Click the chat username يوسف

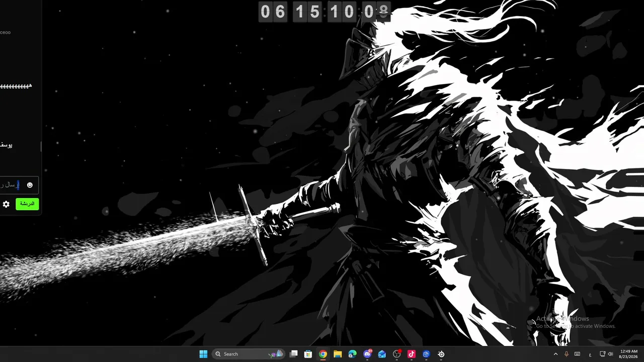(6, 145)
